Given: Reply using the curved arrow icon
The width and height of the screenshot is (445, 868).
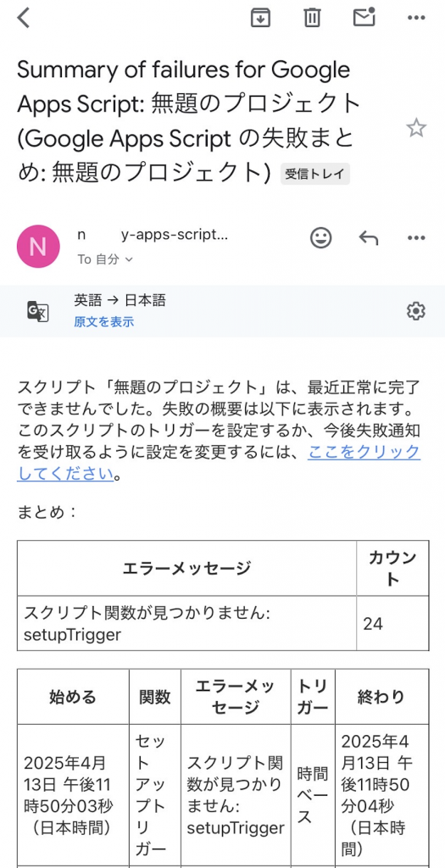Looking at the screenshot, I should click(369, 238).
